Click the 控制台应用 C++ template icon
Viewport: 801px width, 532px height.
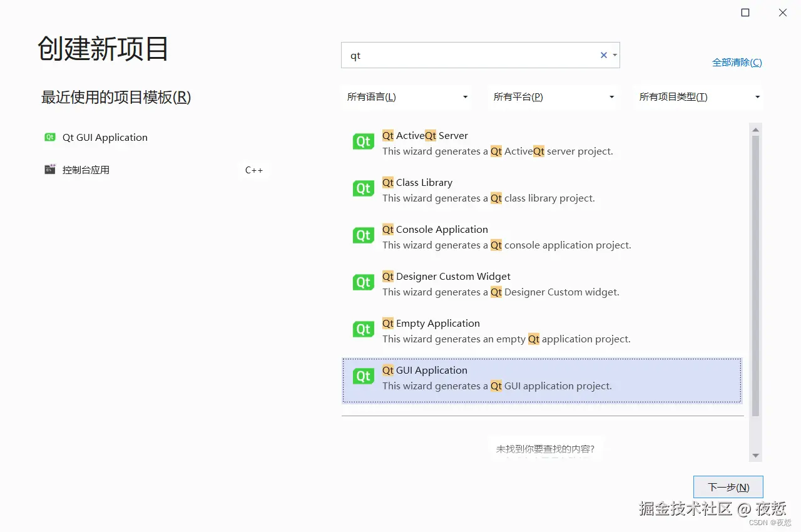[x=49, y=169]
